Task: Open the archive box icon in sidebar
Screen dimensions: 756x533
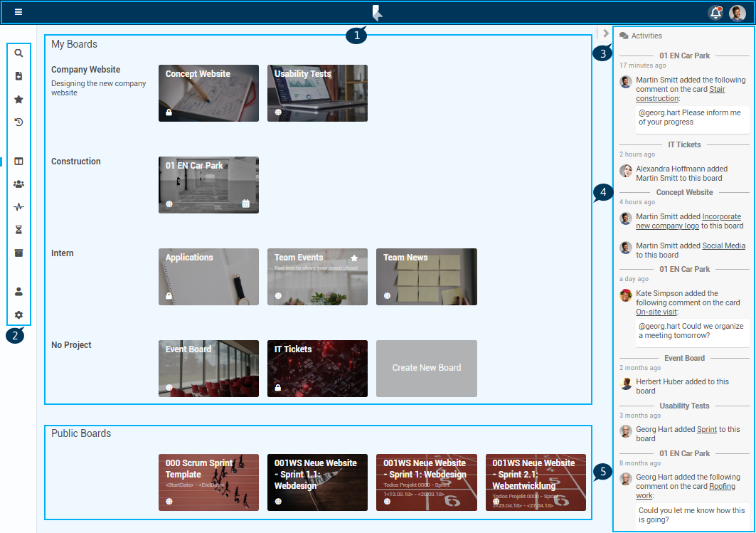Action: coord(18,253)
